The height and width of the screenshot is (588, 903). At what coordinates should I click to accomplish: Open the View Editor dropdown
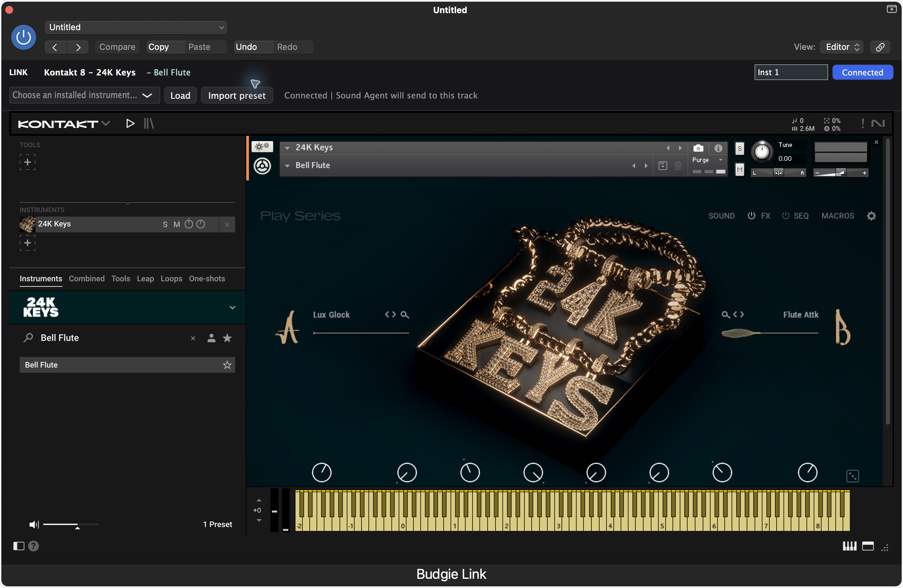842,47
